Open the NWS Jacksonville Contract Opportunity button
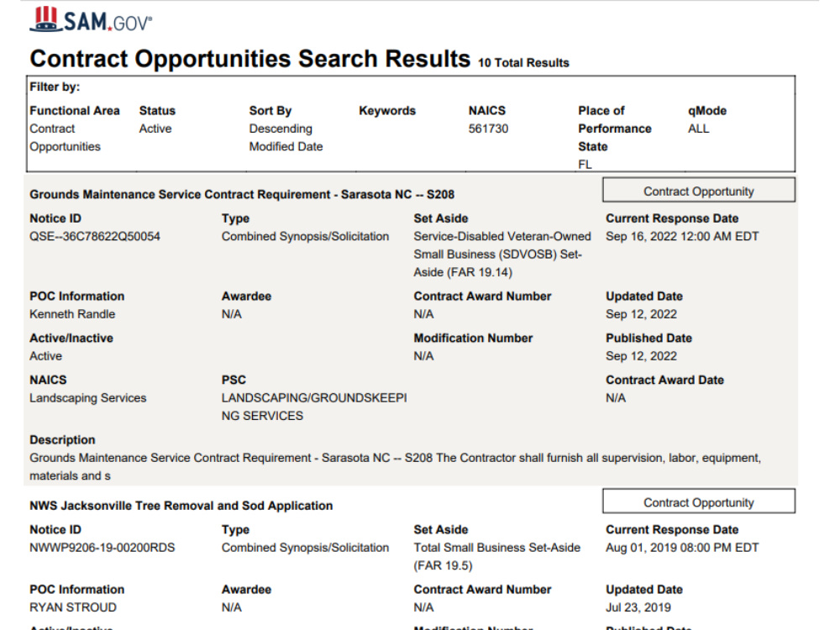The image size is (840, 630). pos(699,502)
